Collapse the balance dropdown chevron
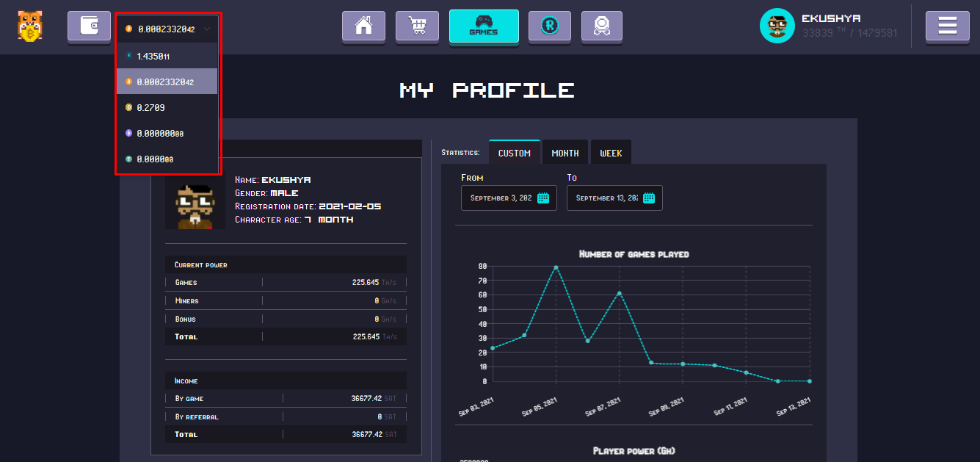980x462 pixels. click(x=208, y=29)
